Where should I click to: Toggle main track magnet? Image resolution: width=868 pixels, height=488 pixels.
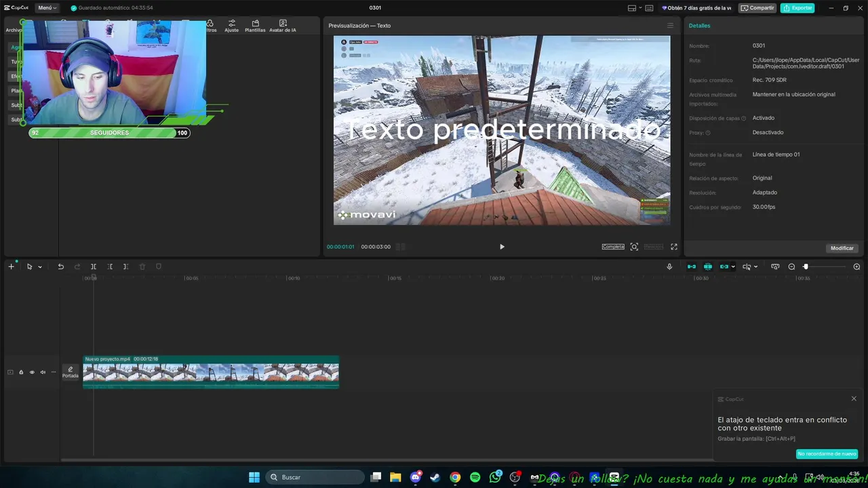(692, 266)
